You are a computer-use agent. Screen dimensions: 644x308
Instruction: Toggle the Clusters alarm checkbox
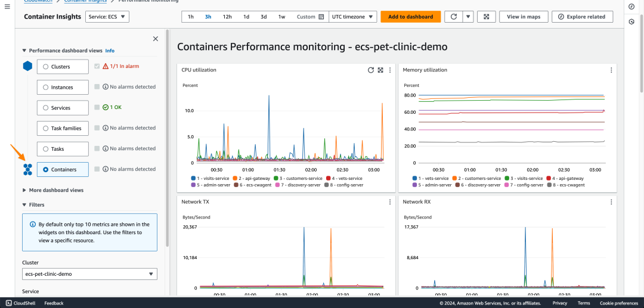click(x=97, y=66)
